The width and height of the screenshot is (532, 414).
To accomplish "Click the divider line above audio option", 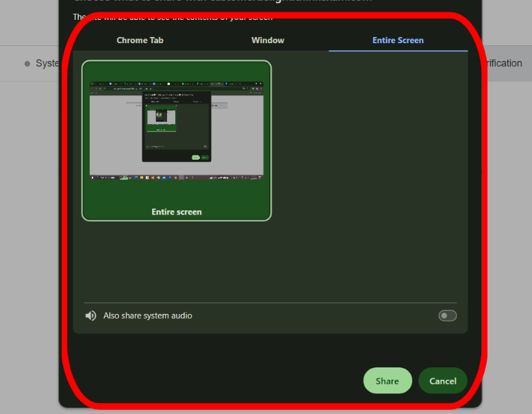I will (x=270, y=303).
